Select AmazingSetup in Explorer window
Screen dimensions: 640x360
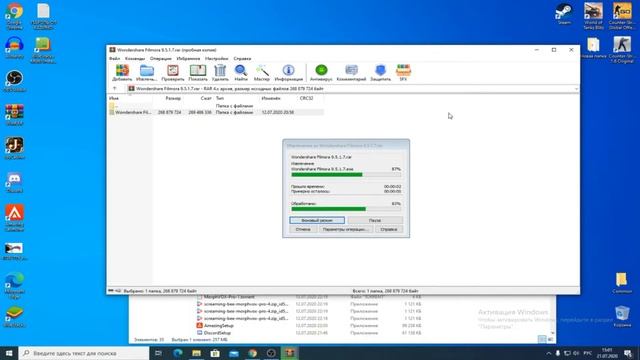219,326
